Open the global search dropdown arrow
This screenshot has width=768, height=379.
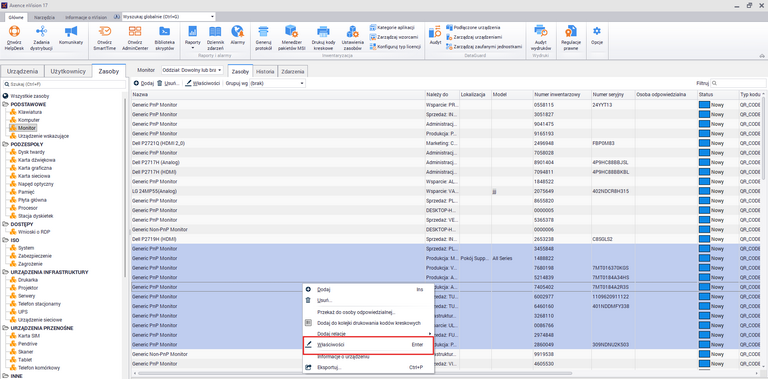[212, 17]
